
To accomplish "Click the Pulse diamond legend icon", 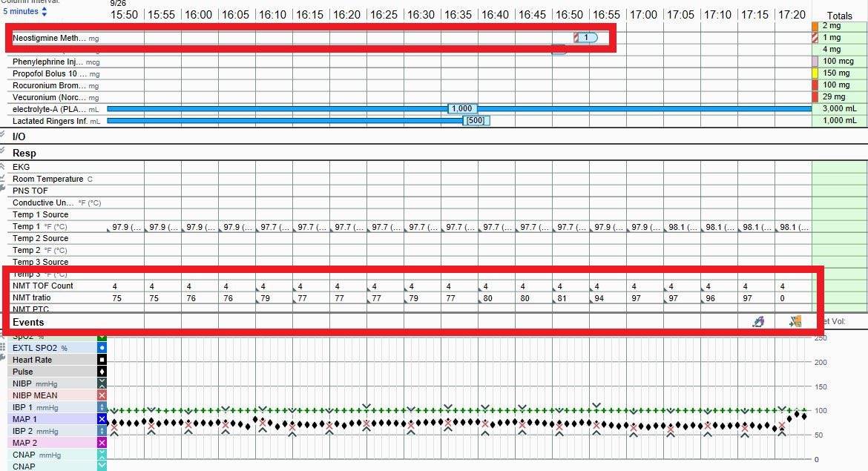I will (102, 372).
